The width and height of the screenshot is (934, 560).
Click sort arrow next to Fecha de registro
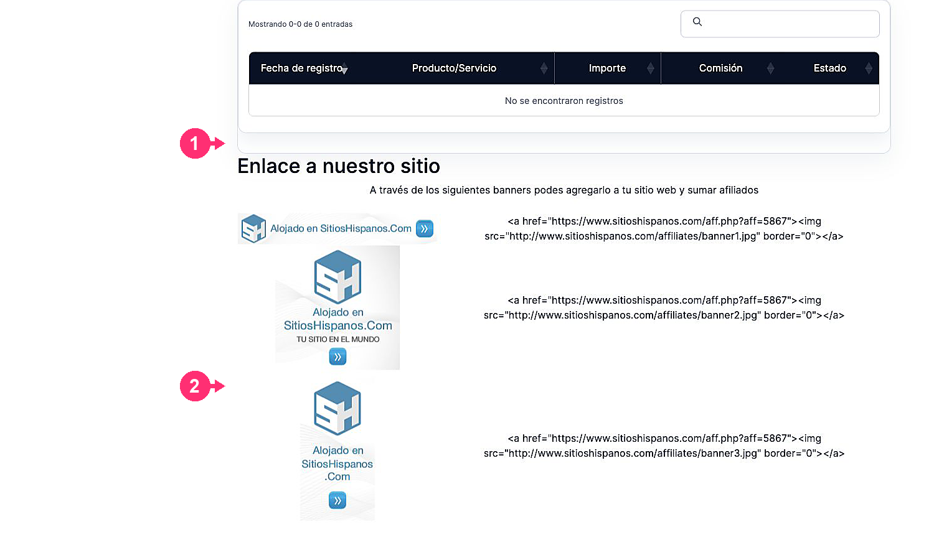point(344,70)
